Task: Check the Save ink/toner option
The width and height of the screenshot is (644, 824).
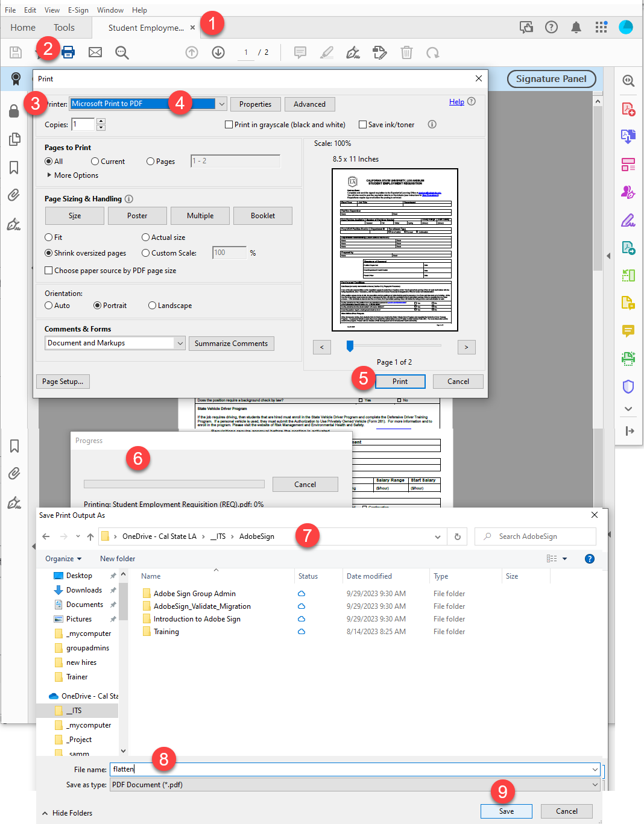Action: (362, 124)
